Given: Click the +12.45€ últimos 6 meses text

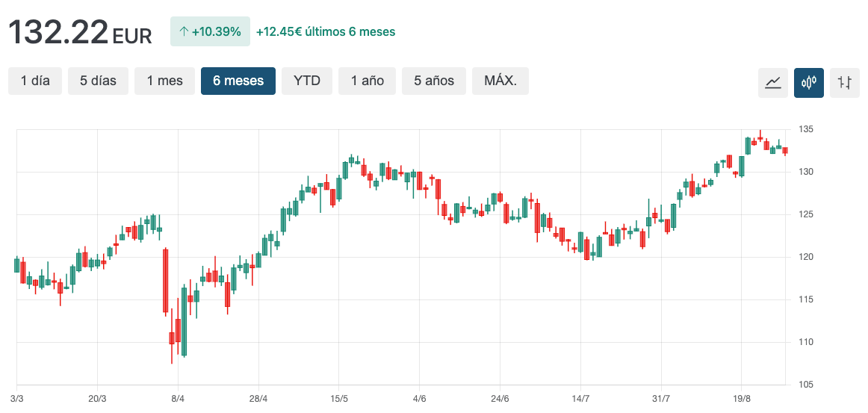Looking at the screenshot, I should point(326,32).
